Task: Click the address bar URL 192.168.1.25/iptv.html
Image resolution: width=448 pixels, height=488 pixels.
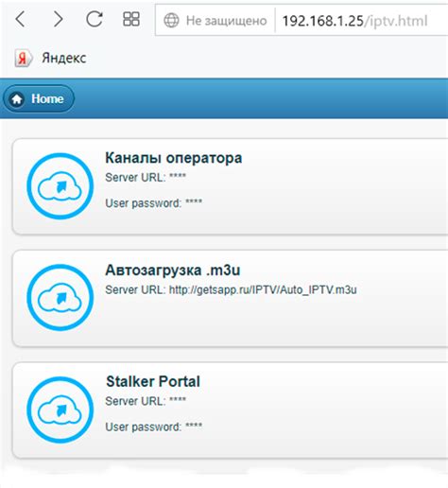Action: (354, 21)
